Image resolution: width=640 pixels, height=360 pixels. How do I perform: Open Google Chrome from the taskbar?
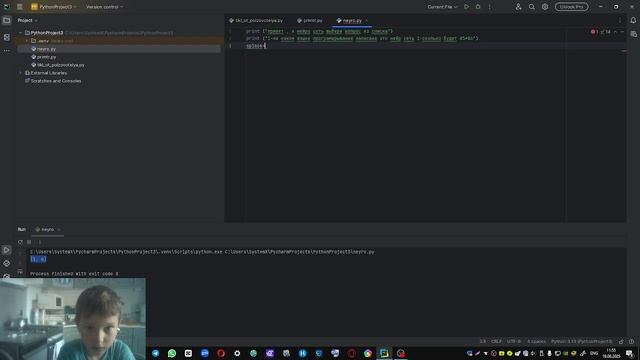[368, 353]
